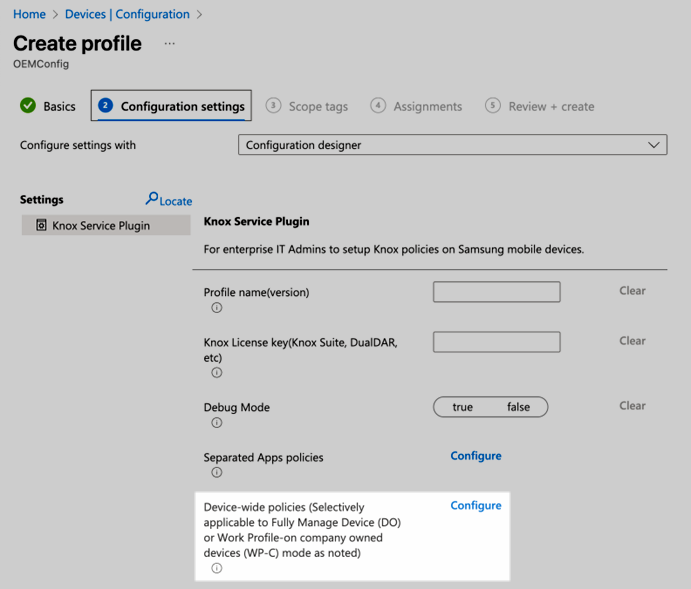
Task: Open the info icon under Debug Mode
Action: click(216, 423)
